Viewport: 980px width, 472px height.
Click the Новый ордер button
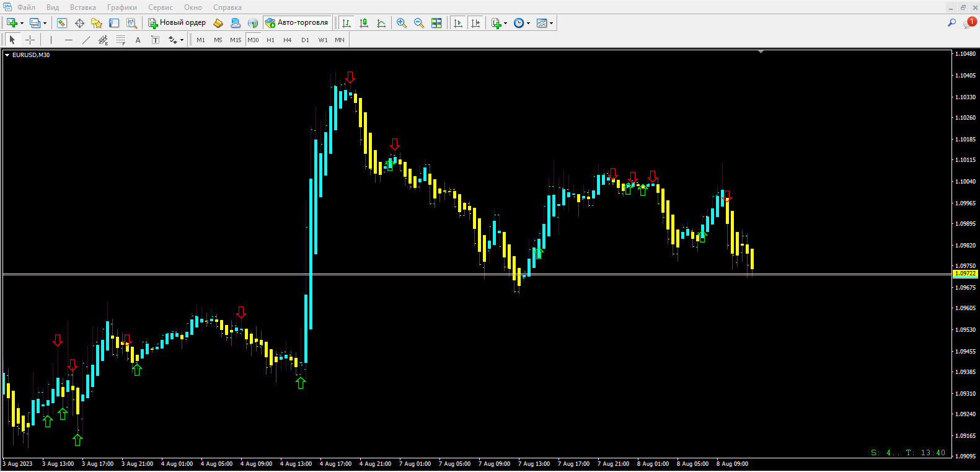point(177,23)
